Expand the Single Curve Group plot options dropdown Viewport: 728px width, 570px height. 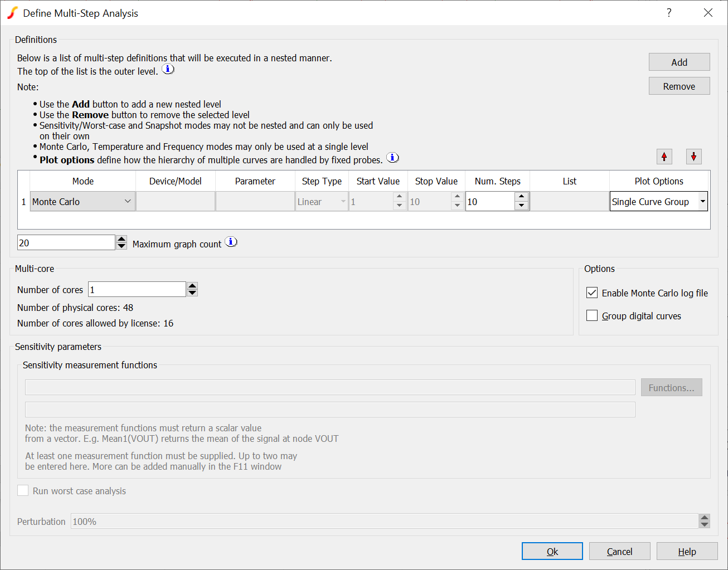click(703, 202)
